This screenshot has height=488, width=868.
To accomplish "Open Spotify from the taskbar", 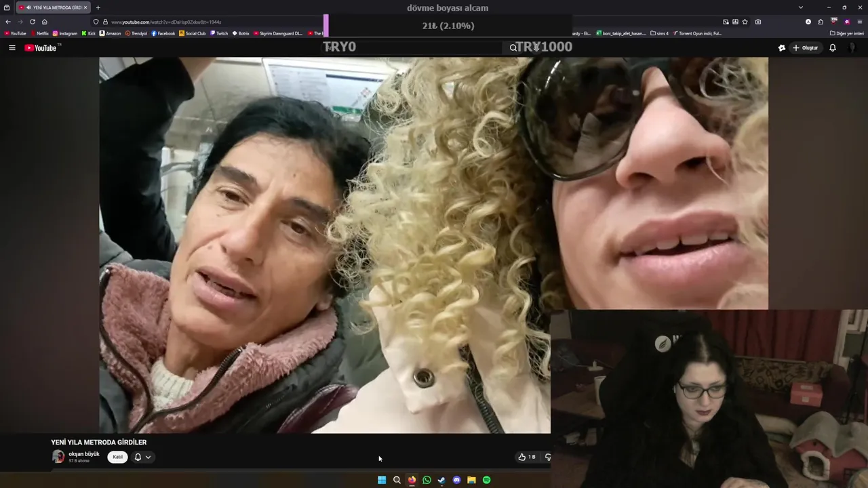I will tap(486, 480).
